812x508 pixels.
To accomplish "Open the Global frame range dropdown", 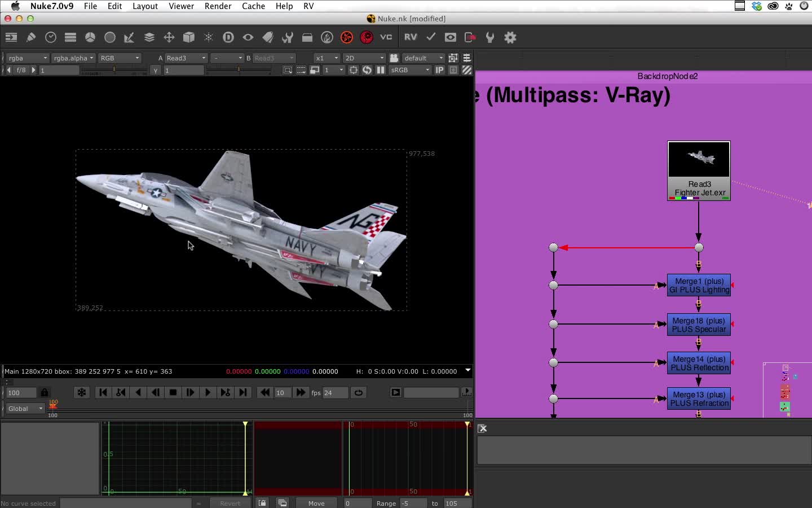I will coord(25,409).
